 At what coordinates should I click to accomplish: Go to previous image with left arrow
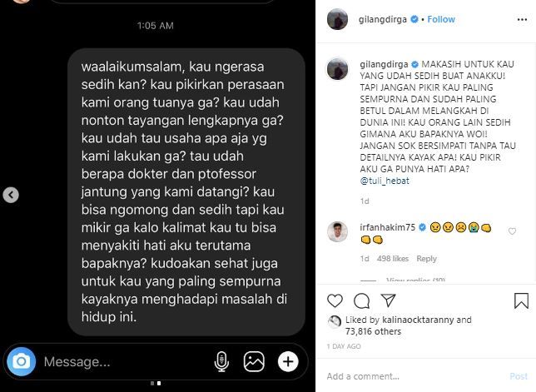(11, 195)
